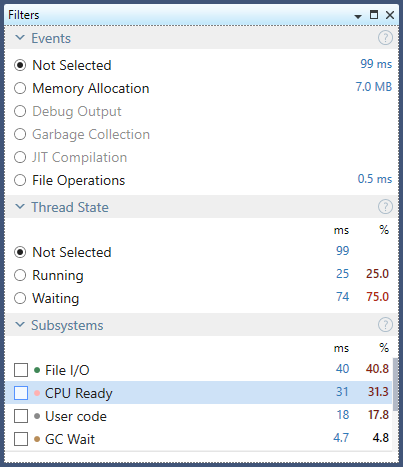This screenshot has width=403, height=467.
Task: Click the gray User code color dot
Action: point(37,416)
